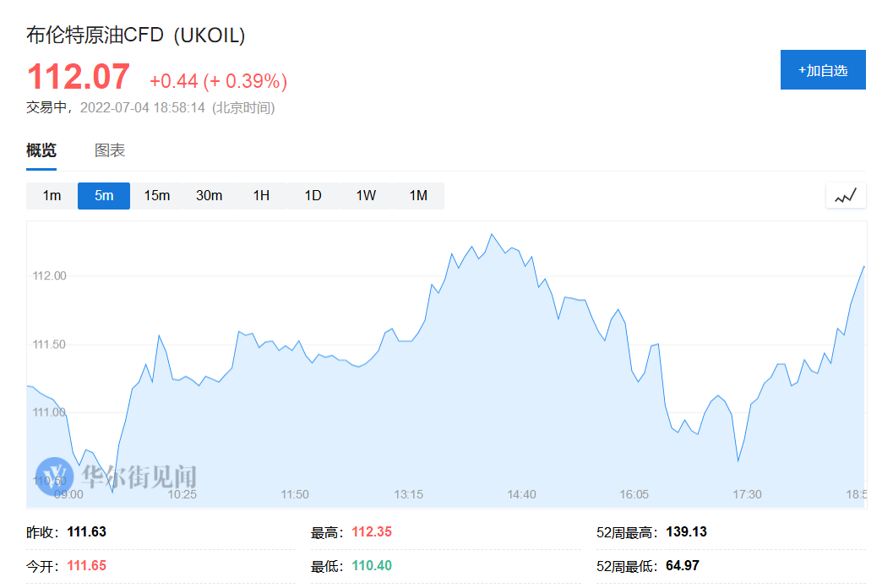Click the 112.00 price axis label

[x=50, y=275]
